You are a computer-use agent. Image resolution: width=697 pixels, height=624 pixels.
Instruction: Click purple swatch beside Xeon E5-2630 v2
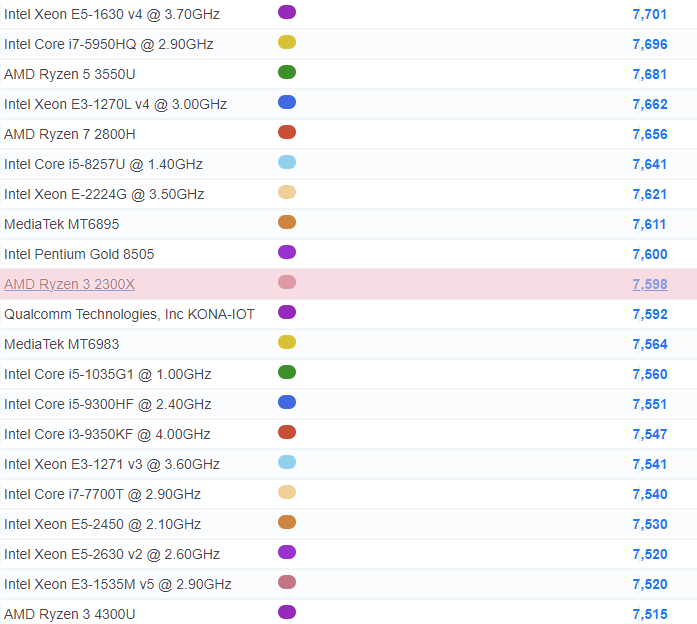click(287, 552)
